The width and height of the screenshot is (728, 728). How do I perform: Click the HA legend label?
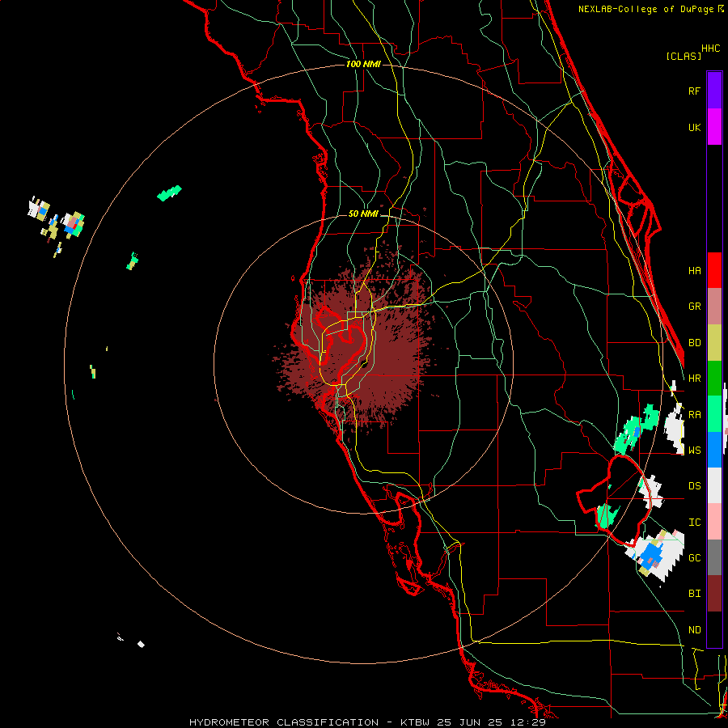[x=694, y=270]
